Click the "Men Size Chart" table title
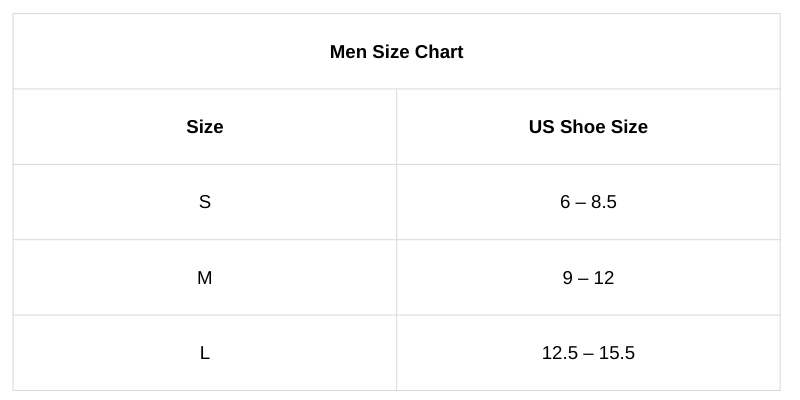800x400 pixels. coord(396,52)
